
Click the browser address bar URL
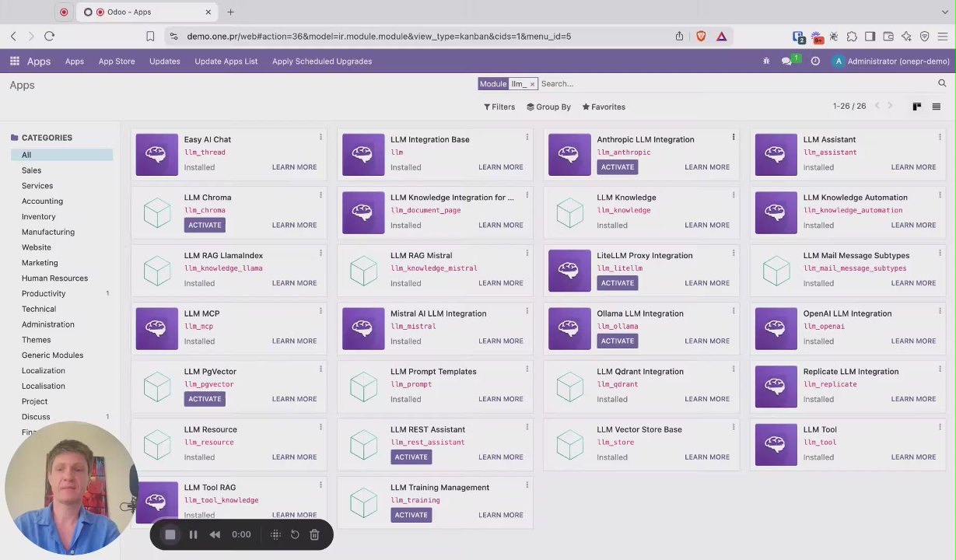379,36
